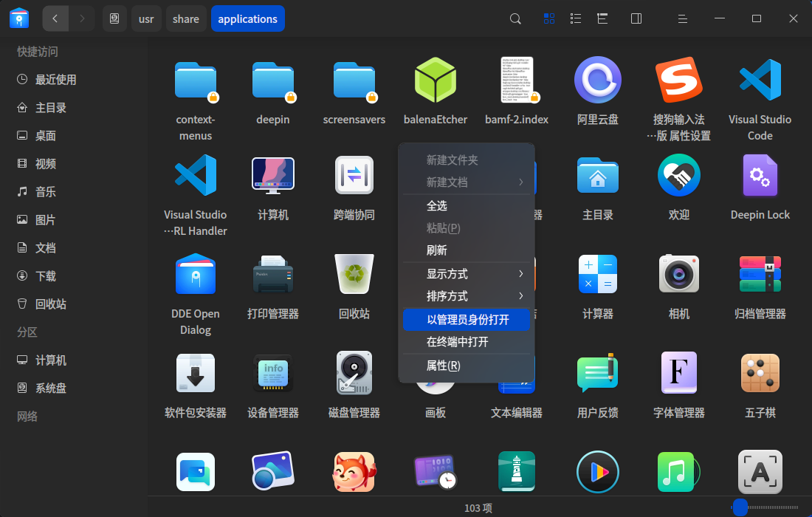The image size is (812, 517).
Task: Click the applications breadcrumb segment
Action: 247,18
